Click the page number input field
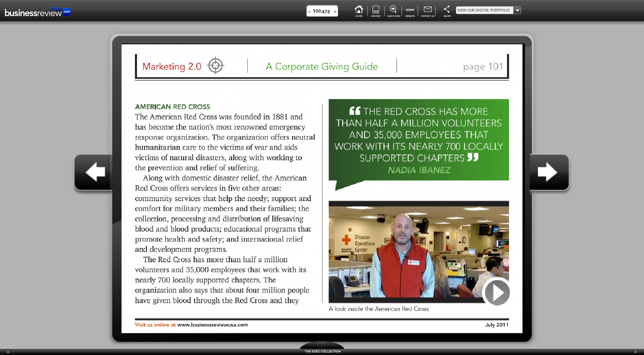 321,12
